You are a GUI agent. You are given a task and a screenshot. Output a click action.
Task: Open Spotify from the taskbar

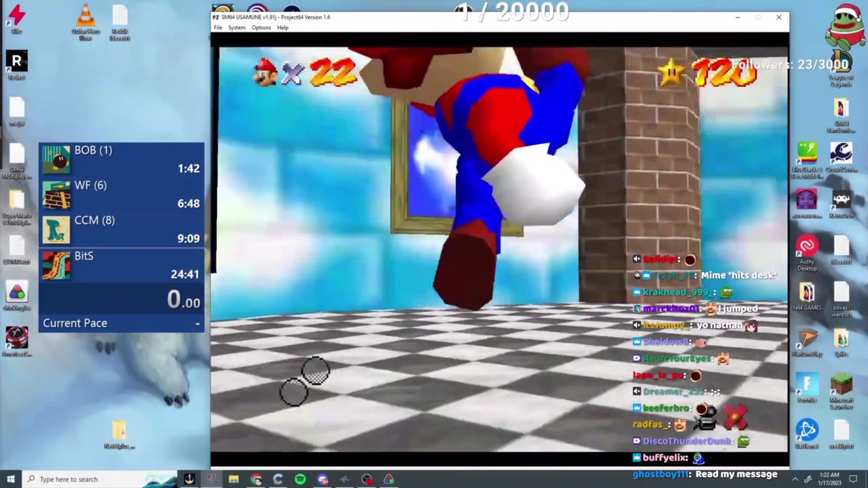(x=300, y=479)
